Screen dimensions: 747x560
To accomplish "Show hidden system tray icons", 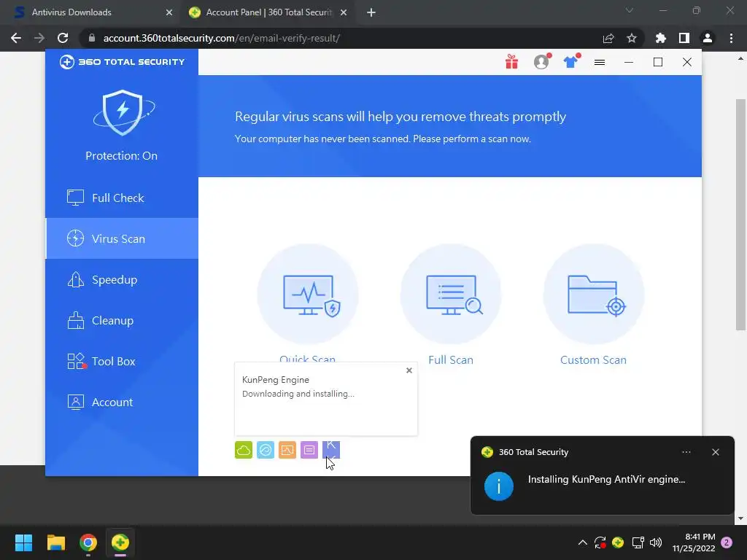I will pyautogui.click(x=582, y=542).
